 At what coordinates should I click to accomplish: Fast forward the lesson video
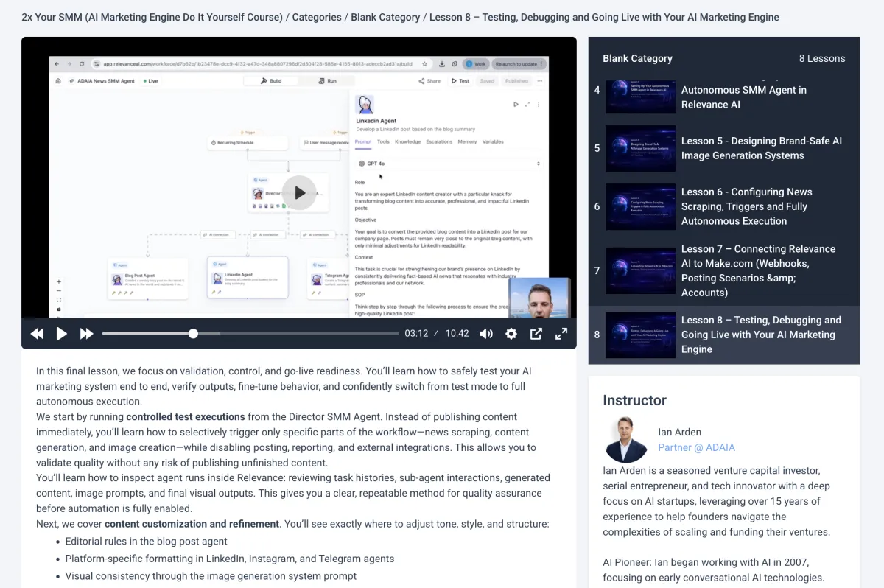pos(86,334)
